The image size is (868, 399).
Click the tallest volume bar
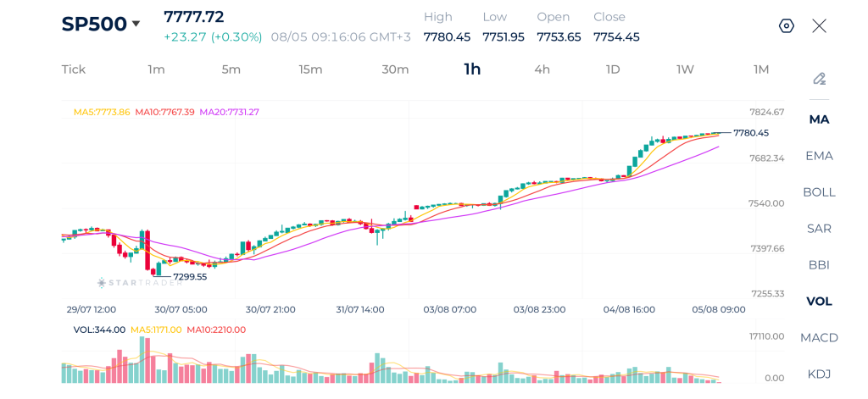pyautogui.click(x=142, y=360)
